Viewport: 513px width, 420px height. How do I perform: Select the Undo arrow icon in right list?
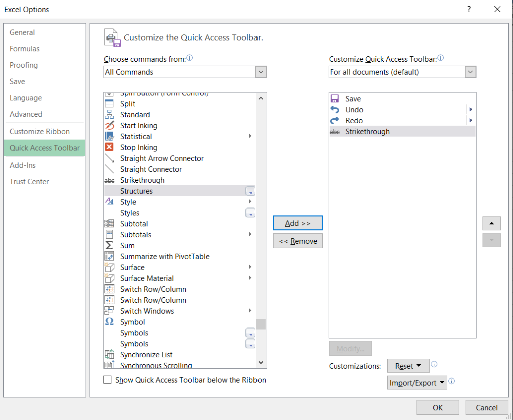[x=335, y=110]
